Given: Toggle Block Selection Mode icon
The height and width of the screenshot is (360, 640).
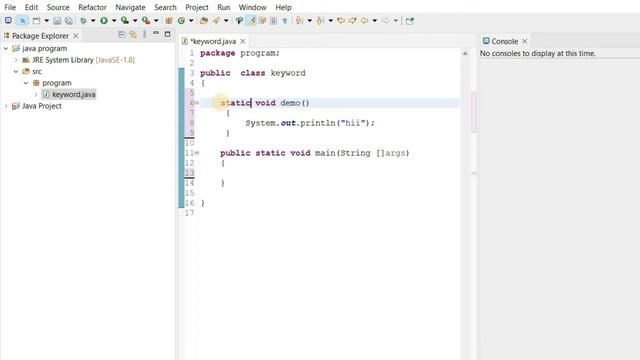Looking at the screenshot, I should click(273, 20).
